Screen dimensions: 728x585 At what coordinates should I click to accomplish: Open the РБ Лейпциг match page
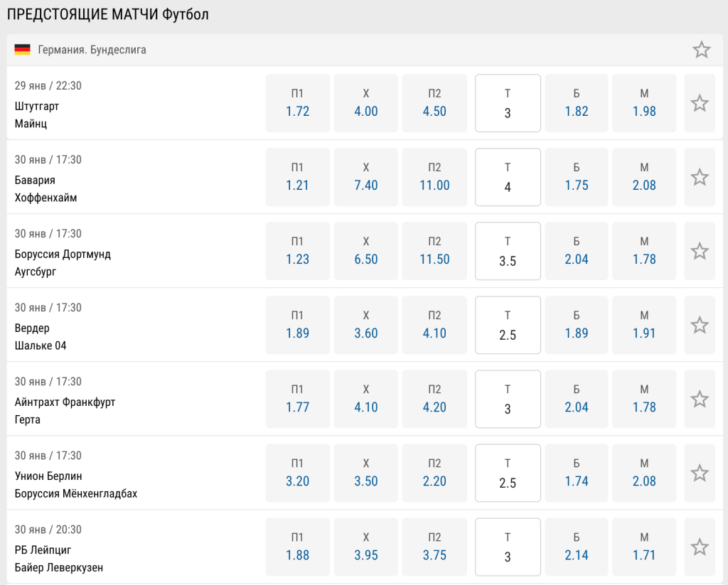pos(43,550)
